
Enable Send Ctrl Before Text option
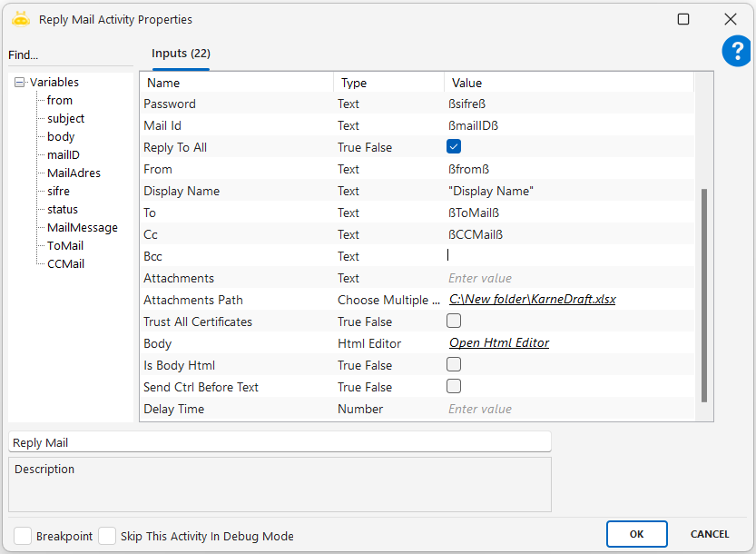454,387
